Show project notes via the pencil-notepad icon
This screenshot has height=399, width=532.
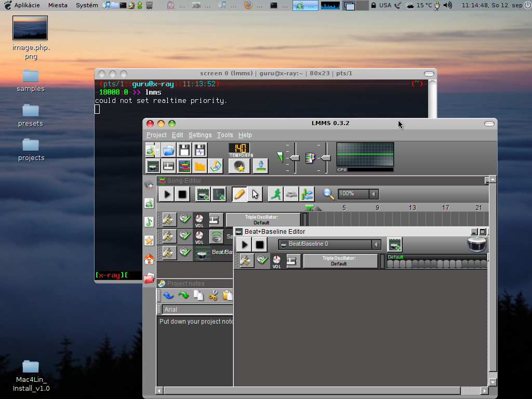coord(216,166)
